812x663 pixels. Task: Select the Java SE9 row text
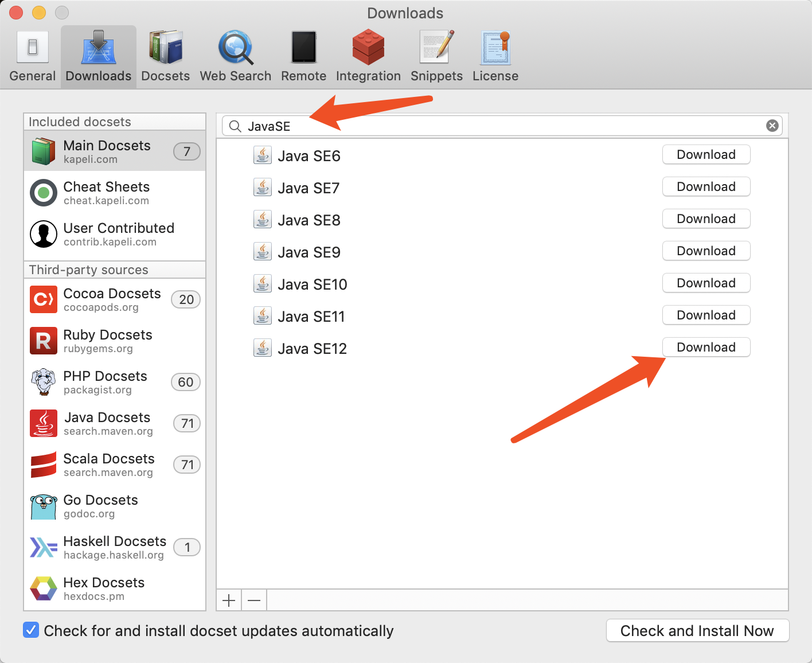[x=309, y=252]
